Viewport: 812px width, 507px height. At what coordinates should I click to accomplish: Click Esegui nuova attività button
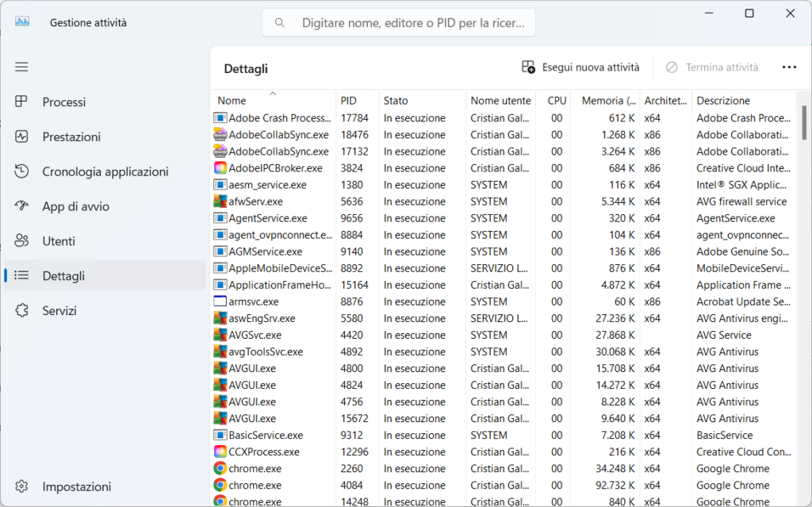(x=580, y=67)
